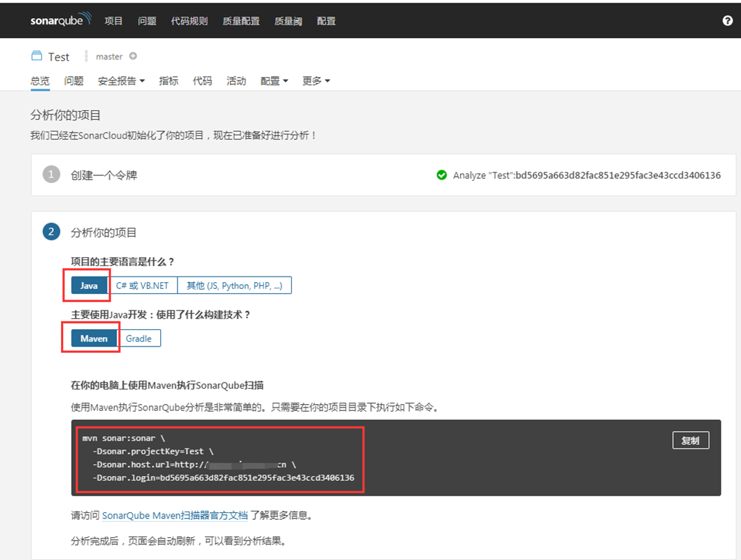This screenshot has height=560, width=741.
Task: Click step 2 分析你的项目 header
Action: [103, 232]
